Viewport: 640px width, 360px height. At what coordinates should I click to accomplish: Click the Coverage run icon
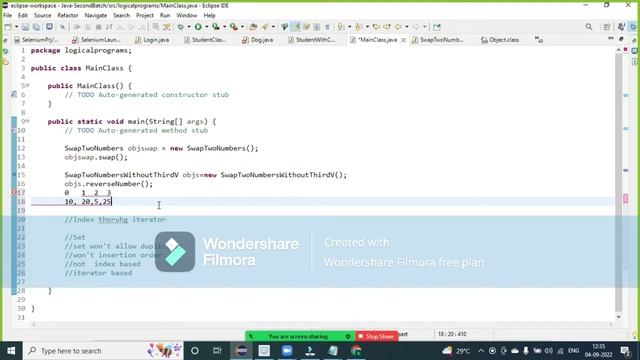(216, 27)
